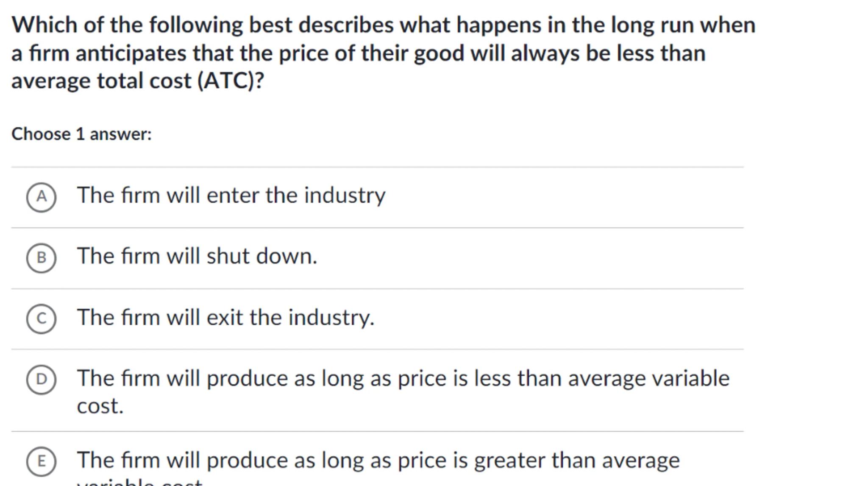Viewport: 868px width, 486px height.
Task: Click 'average total cost (ATC)?' in the question
Action: point(138,81)
